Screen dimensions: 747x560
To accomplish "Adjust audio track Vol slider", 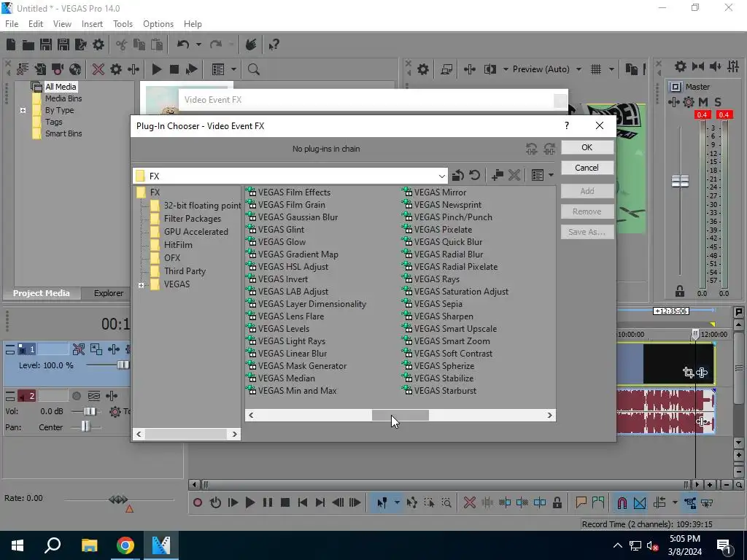I will 90,411.
